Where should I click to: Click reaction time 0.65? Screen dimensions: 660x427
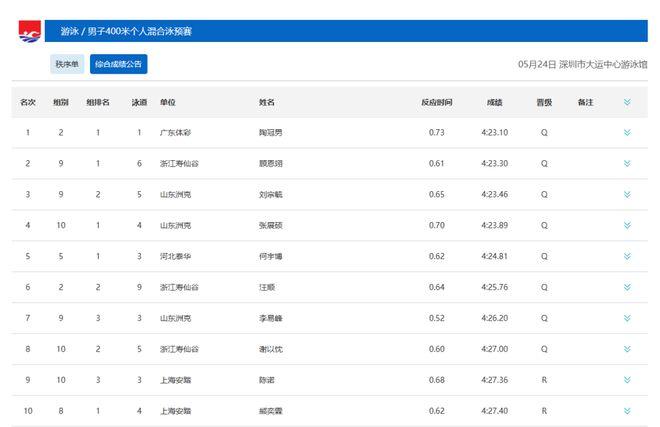[436, 195]
